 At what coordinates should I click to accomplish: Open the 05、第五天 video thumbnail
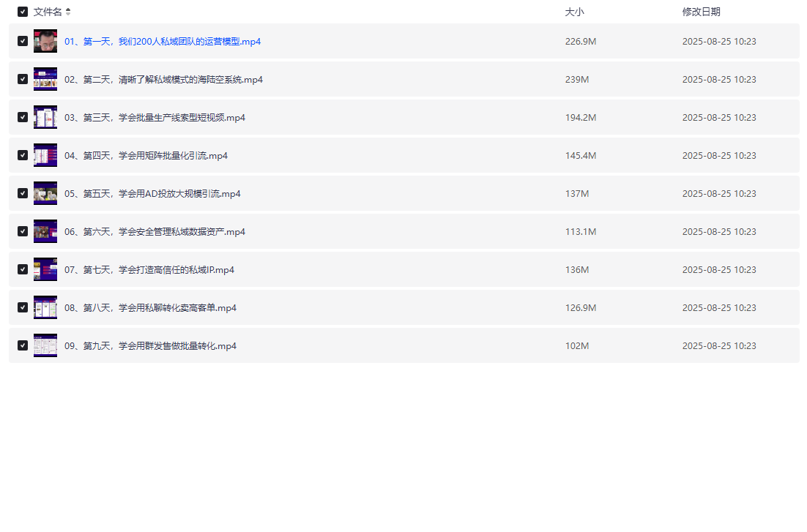pos(45,193)
